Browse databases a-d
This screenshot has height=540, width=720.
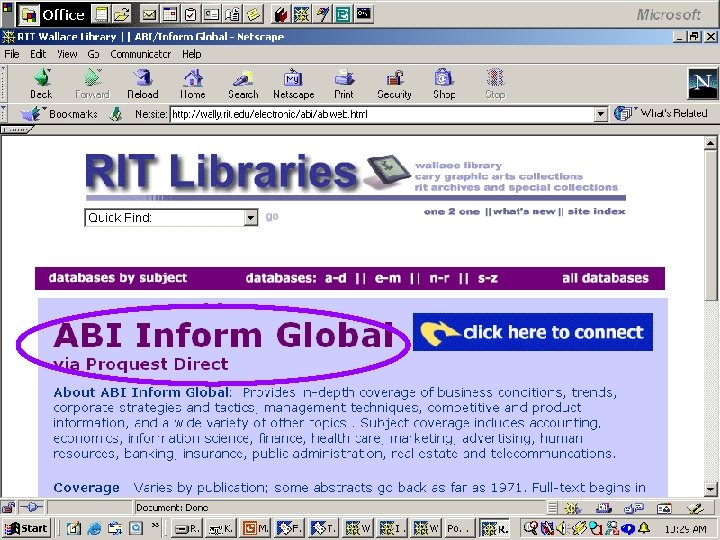tap(336, 278)
